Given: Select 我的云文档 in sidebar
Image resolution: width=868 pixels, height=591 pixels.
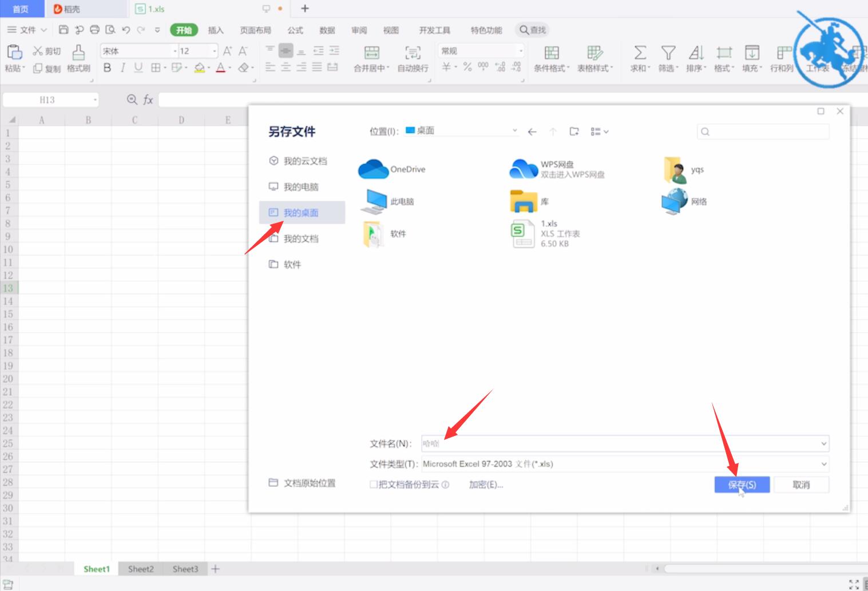Looking at the screenshot, I should (302, 161).
